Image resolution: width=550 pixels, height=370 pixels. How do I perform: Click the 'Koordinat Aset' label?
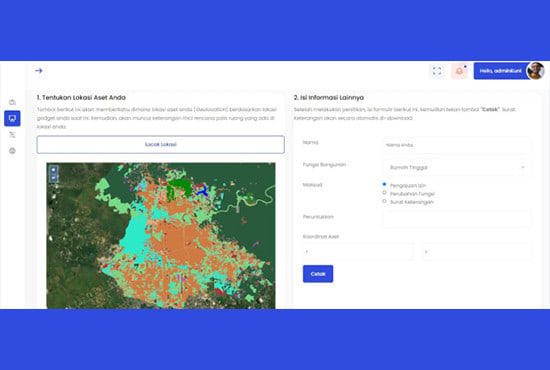pos(321,236)
